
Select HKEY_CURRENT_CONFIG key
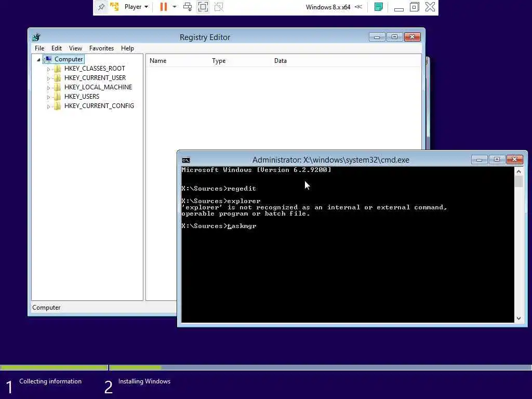coord(99,106)
